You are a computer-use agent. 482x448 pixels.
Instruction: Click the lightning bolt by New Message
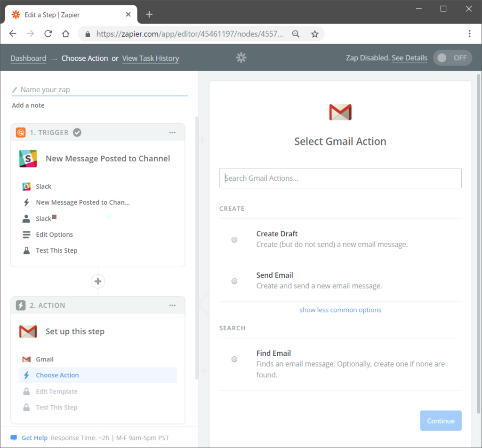tap(26, 202)
